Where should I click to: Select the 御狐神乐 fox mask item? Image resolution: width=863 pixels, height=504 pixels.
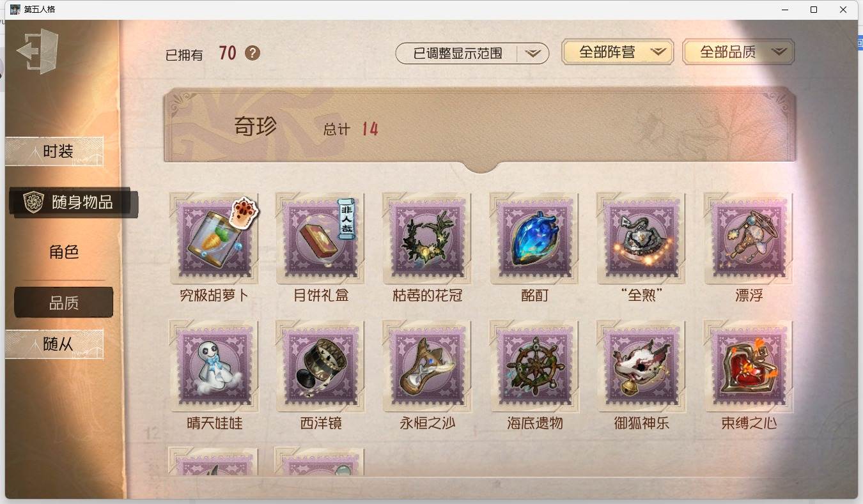[x=641, y=366]
